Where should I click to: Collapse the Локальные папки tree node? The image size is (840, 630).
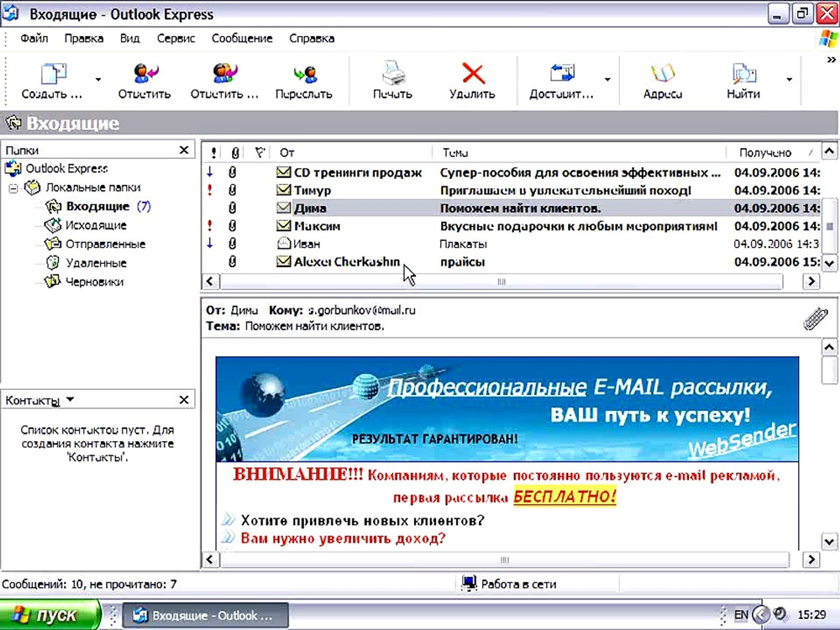click(13, 188)
